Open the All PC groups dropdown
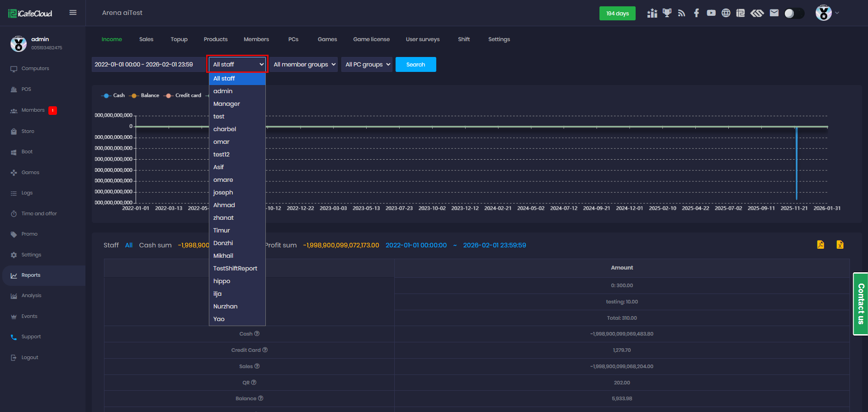The width and height of the screenshot is (868, 412). [x=367, y=65]
